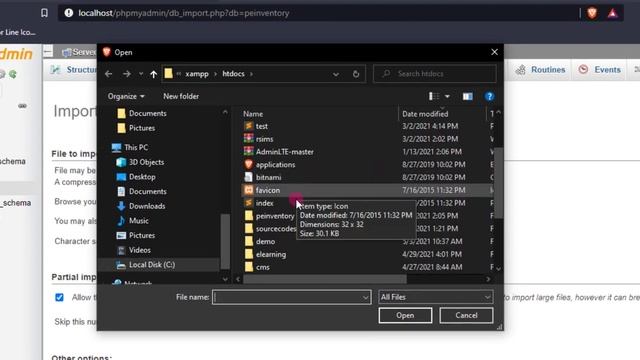
Task: Open the dialog help button
Action: point(489,96)
